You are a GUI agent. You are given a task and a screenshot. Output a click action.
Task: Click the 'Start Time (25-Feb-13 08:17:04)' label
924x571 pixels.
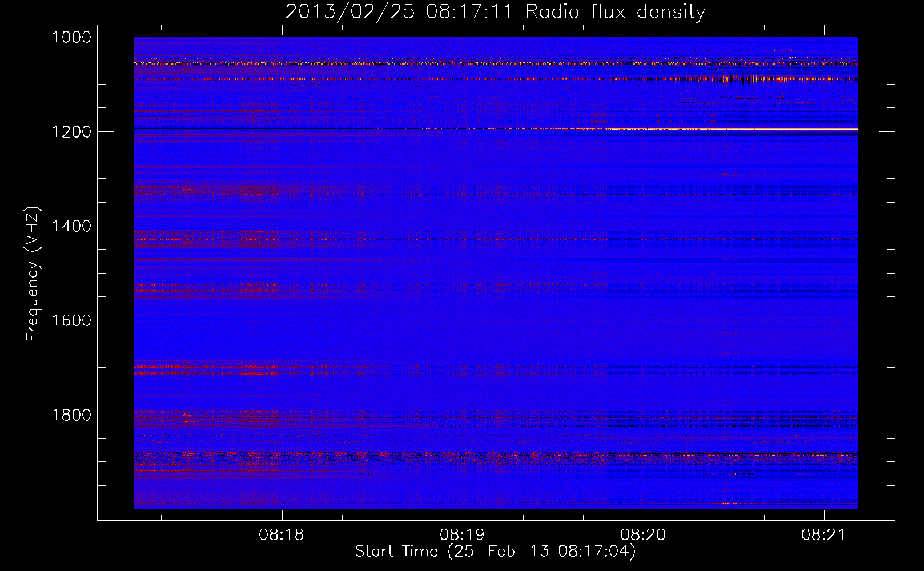[495, 551]
